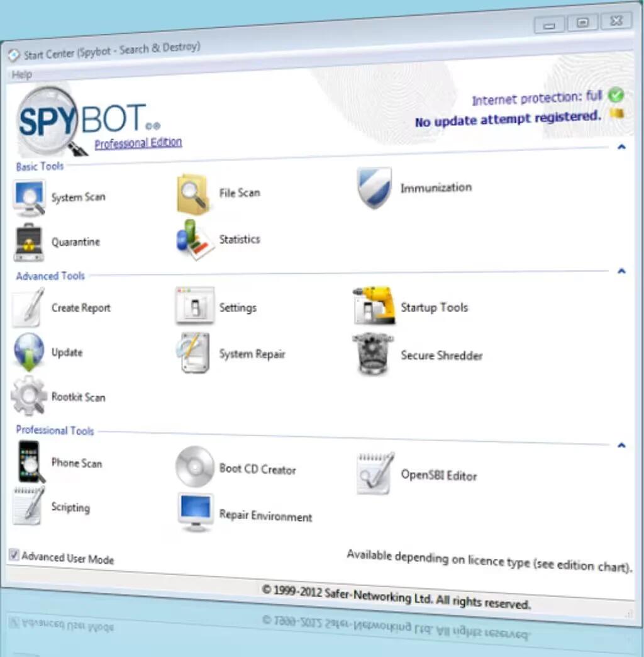Open the OpenSBI Editor notepad icon

[375, 473]
